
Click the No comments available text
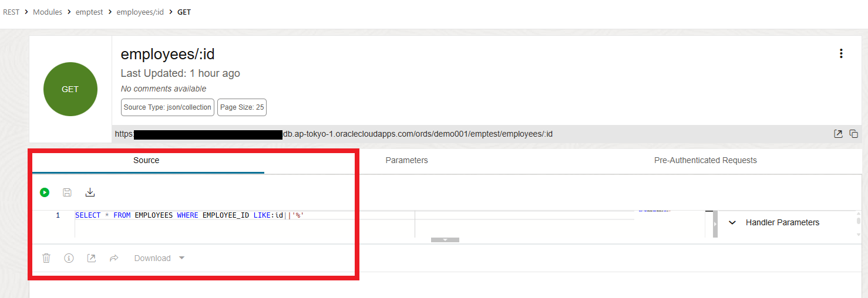tap(163, 89)
